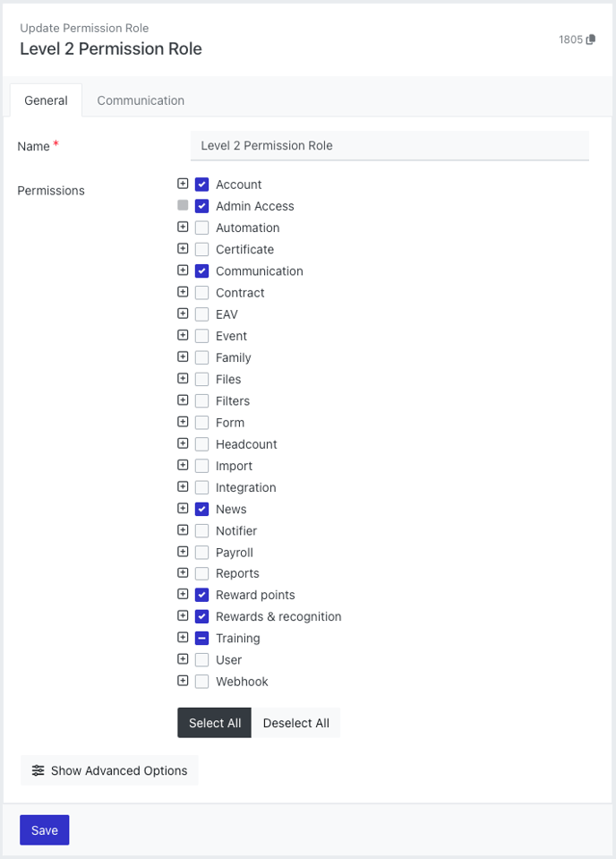
Task: Click the plus icon beside Communication permission
Action: (183, 271)
